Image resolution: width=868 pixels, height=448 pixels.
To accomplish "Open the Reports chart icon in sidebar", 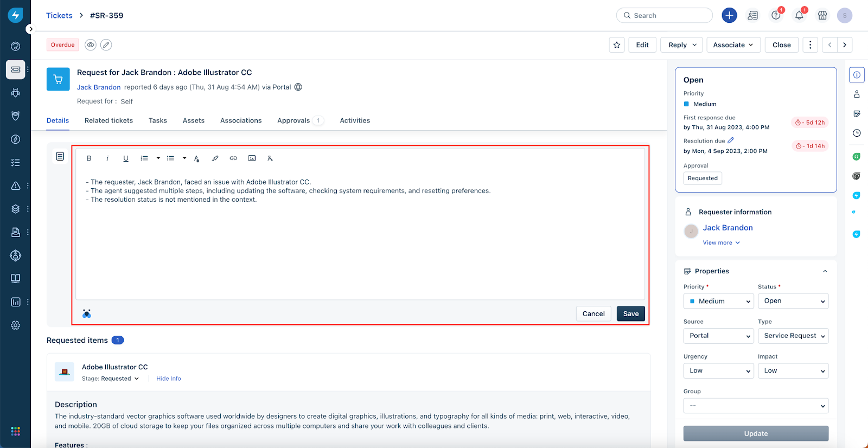I will [x=16, y=302].
